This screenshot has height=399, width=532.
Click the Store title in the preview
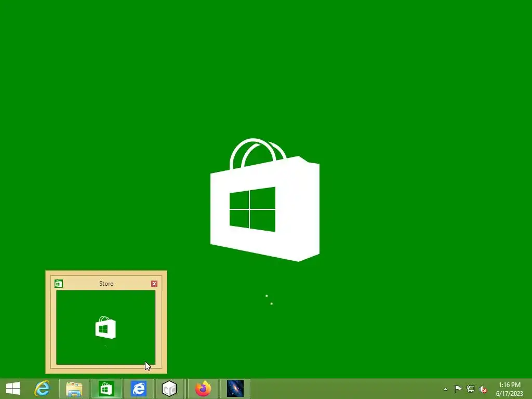point(106,284)
